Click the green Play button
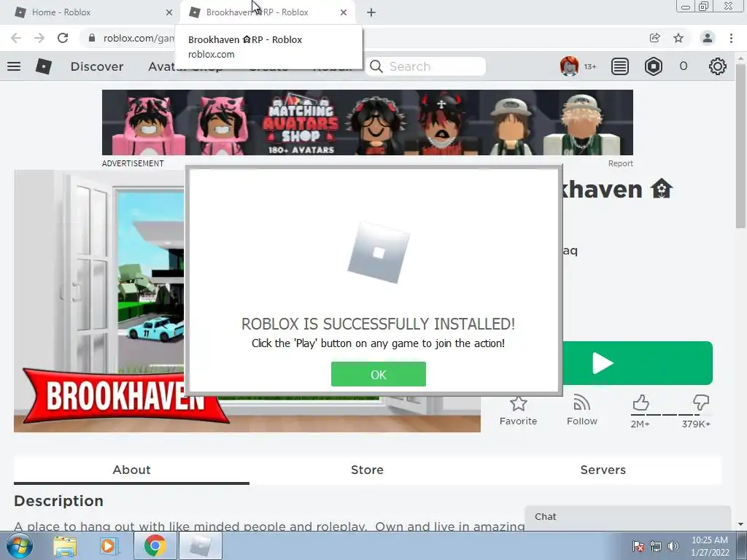Screen dimensions: 747x560 [x=638, y=363]
